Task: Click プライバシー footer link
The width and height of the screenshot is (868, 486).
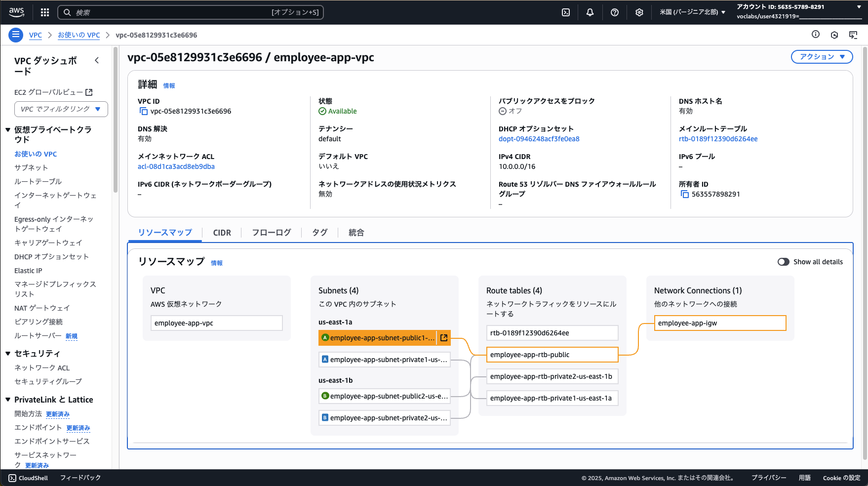Action: point(769,478)
